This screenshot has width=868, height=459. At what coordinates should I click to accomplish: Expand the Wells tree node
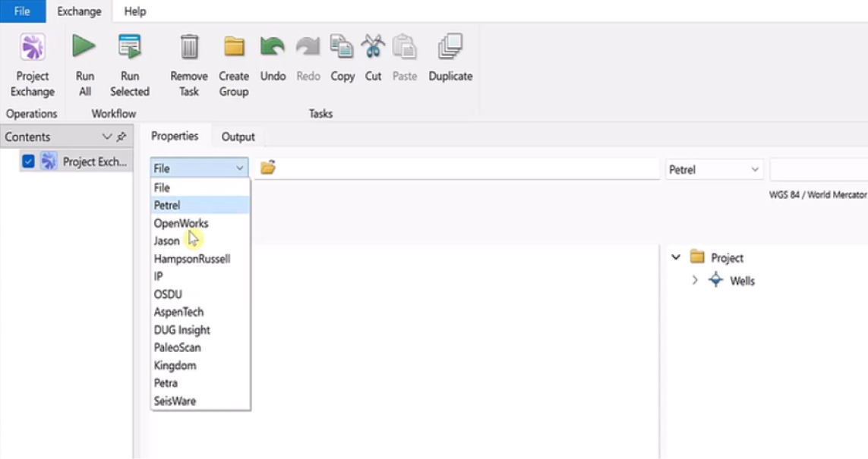pos(695,281)
